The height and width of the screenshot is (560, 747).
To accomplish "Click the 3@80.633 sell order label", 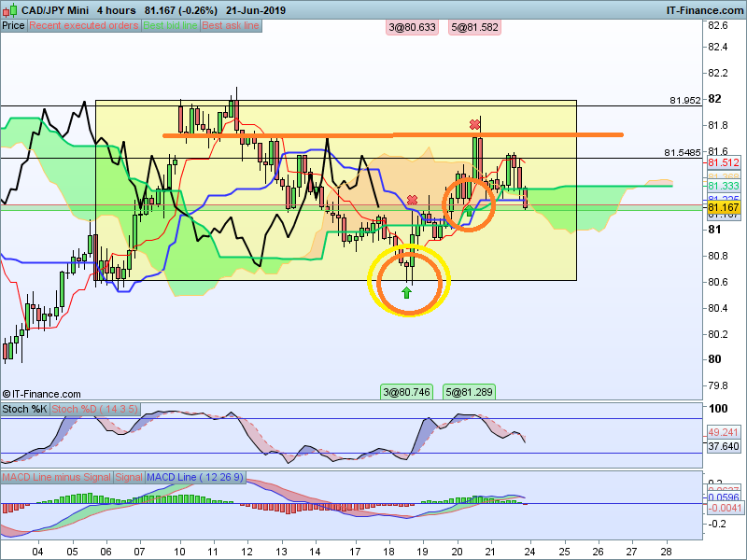I will click(412, 28).
